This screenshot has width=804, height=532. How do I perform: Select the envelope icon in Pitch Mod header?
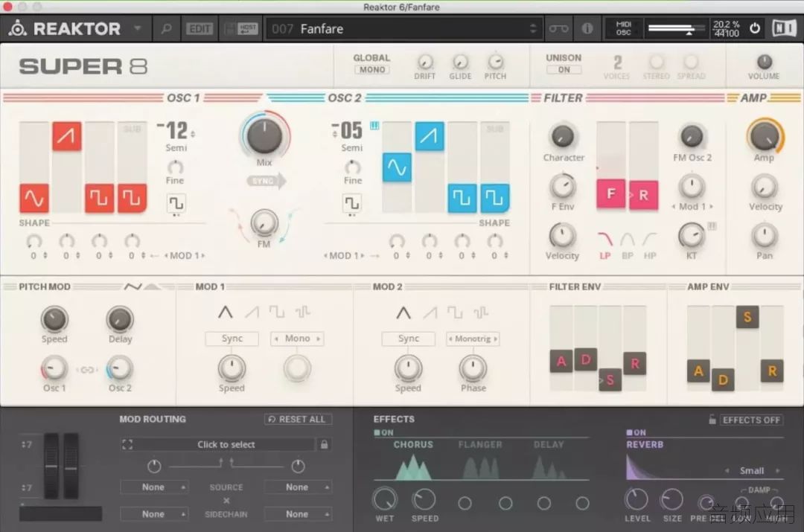(x=153, y=286)
